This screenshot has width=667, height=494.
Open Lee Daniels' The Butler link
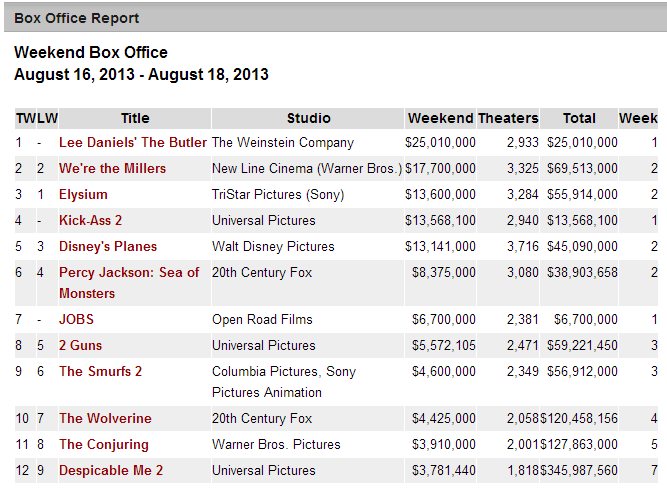point(133,143)
